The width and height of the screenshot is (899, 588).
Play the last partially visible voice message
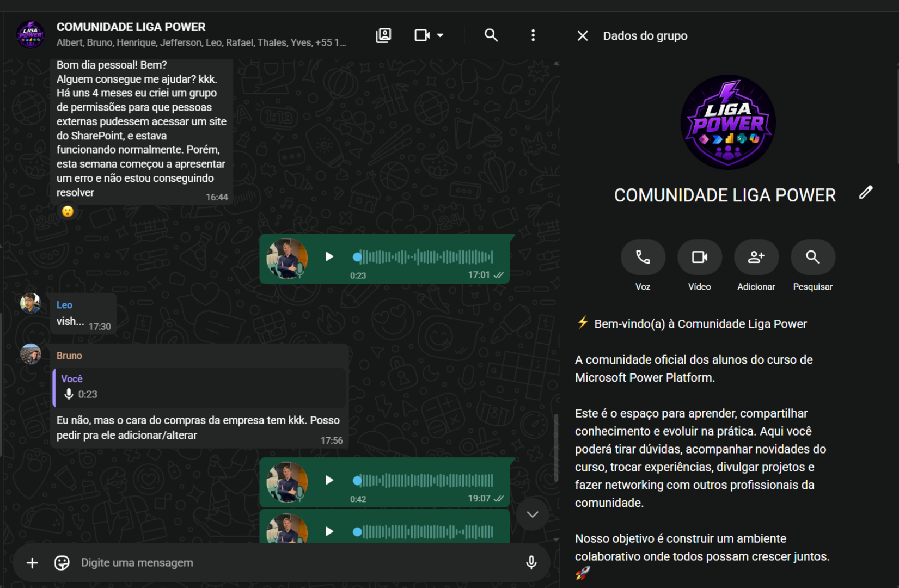coord(329,531)
